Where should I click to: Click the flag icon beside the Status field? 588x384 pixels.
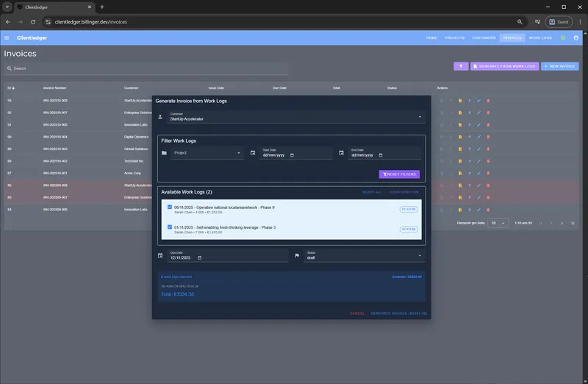pyautogui.click(x=297, y=255)
